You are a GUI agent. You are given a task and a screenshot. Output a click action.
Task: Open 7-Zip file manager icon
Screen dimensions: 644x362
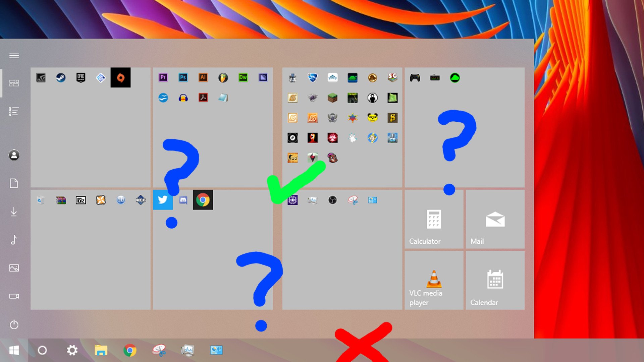(81, 200)
